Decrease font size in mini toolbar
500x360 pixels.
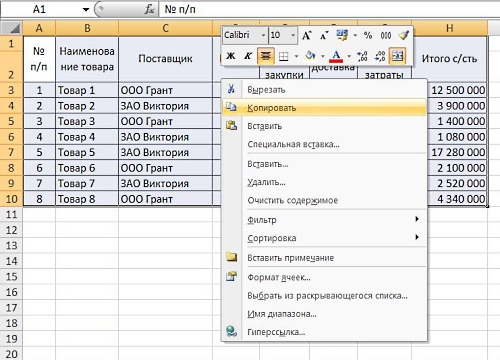pyautogui.click(x=324, y=35)
